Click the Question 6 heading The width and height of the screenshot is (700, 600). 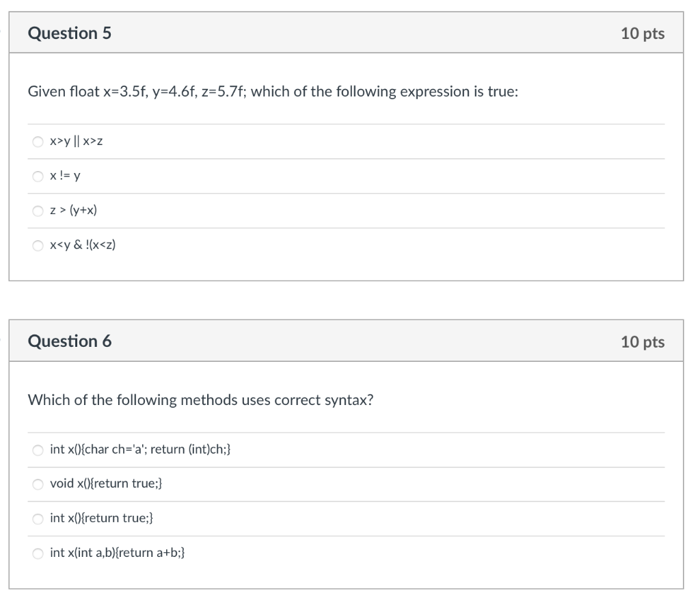point(70,341)
